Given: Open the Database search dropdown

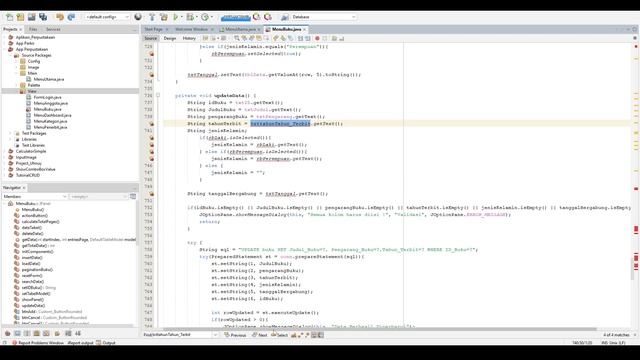Looking at the screenshot, I should pyautogui.click(x=353, y=17).
